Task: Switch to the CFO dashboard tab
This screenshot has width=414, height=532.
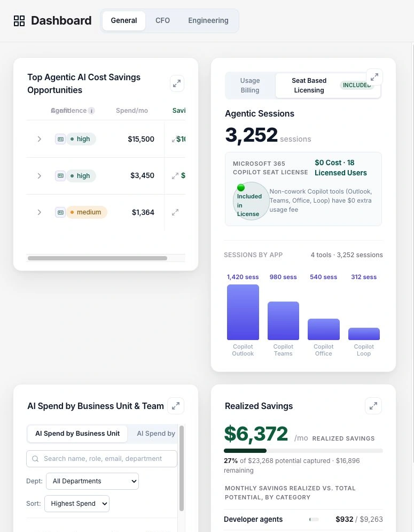Action: click(163, 21)
